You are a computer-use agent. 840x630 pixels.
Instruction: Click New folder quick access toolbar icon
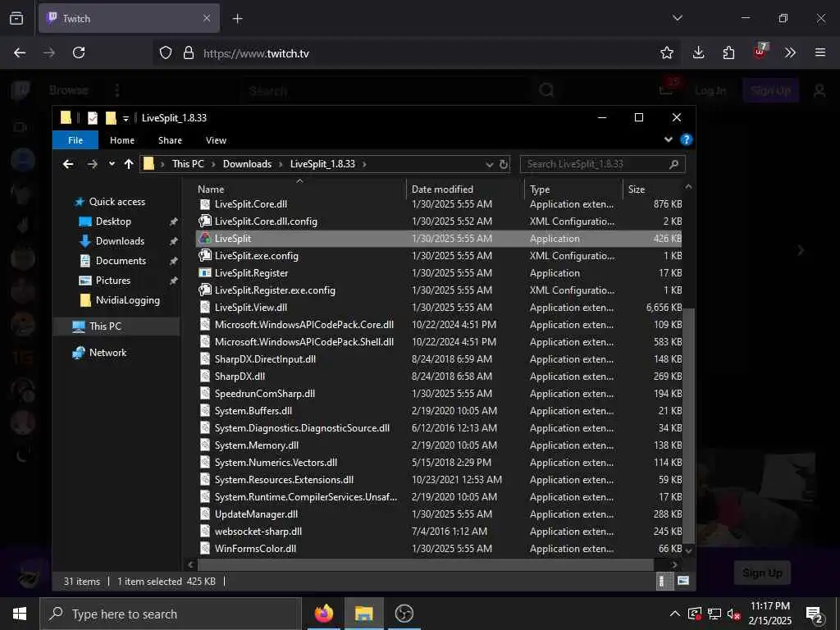[111, 118]
